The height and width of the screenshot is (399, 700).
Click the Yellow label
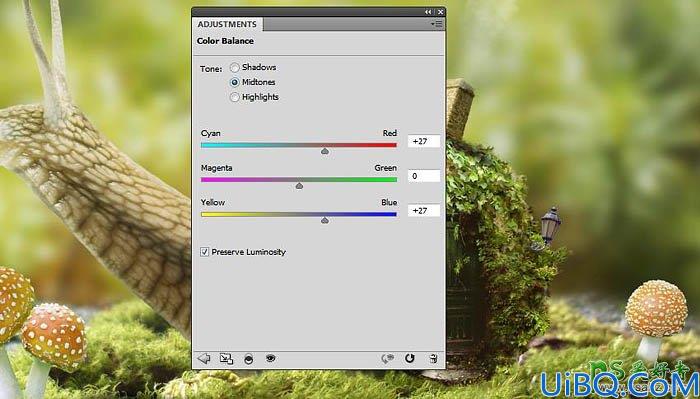click(213, 202)
